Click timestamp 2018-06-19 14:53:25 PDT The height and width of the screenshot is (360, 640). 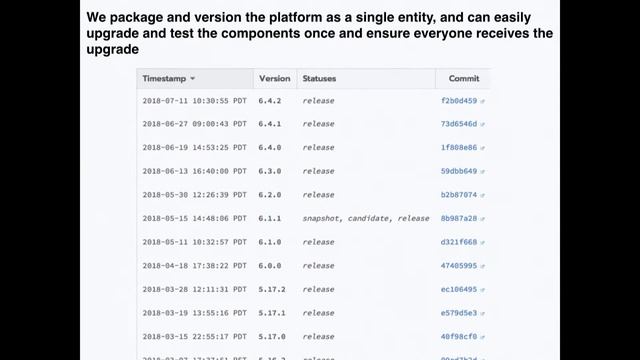[x=195, y=147]
